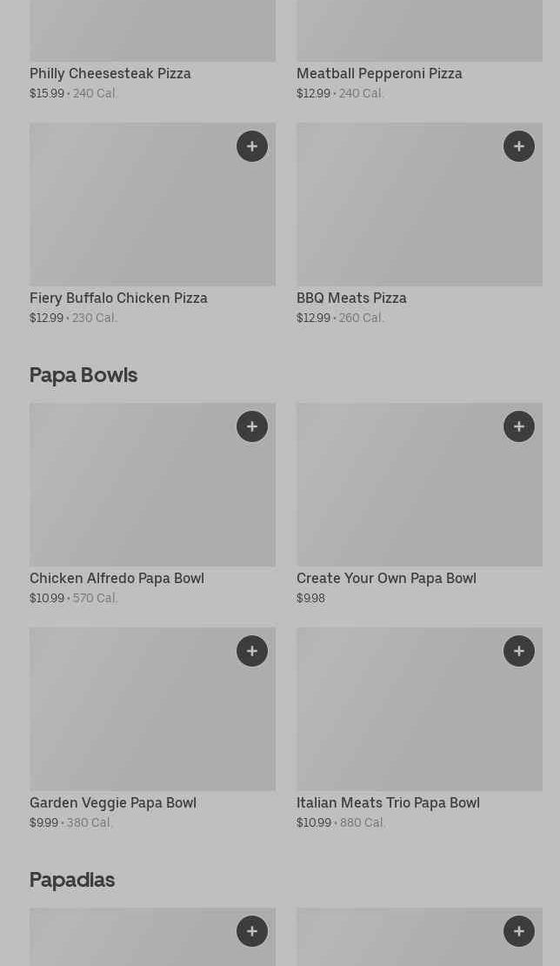Open Fiery Buffalo Chicken Pizza title
The image size is (560, 966).
point(118,299)
